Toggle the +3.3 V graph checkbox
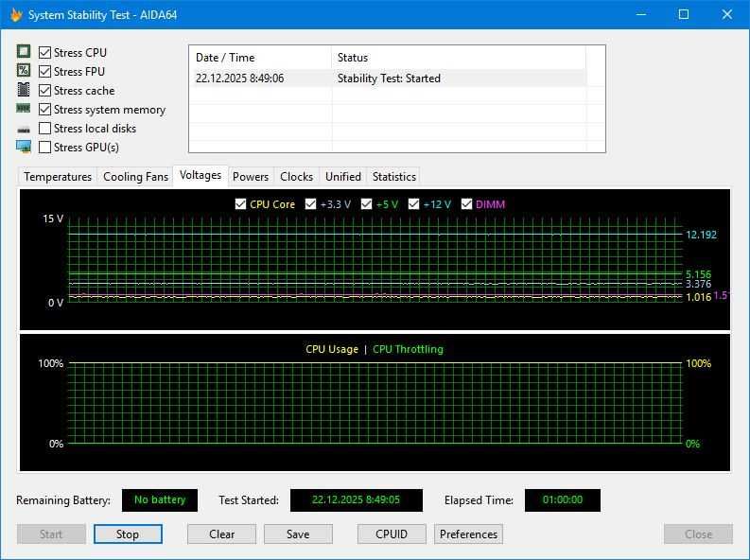 tap(310, 204)
